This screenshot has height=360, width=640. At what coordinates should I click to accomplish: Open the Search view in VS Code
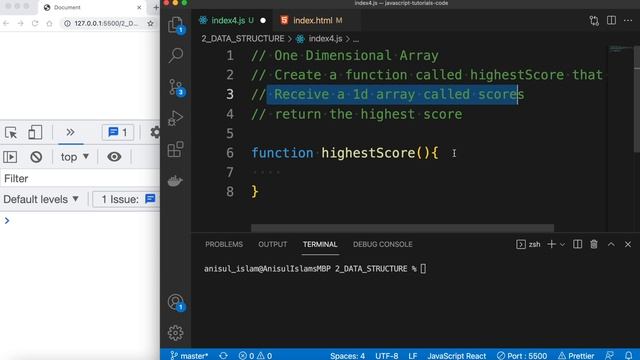click(x=176, y=55)
